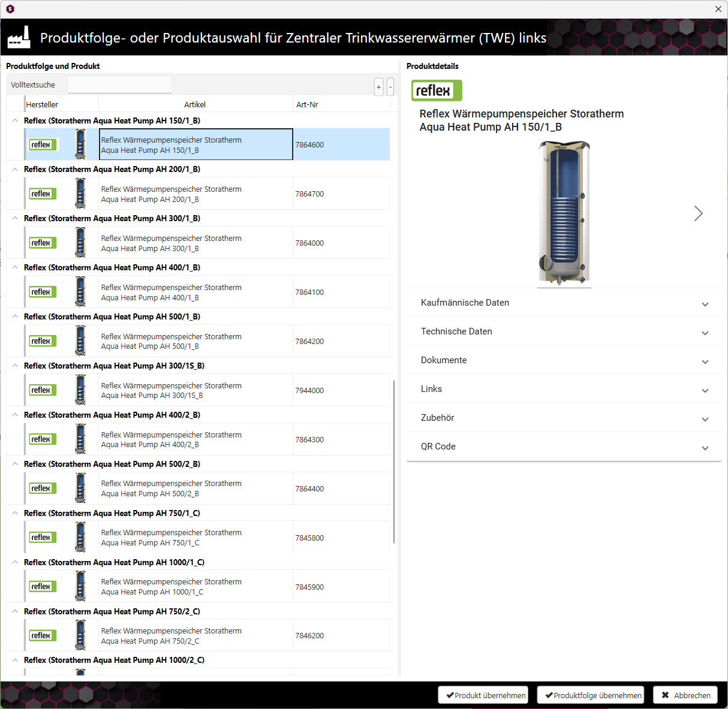Click the tank thumbnail in AH 750/1_C row

[x=80, y=538]
